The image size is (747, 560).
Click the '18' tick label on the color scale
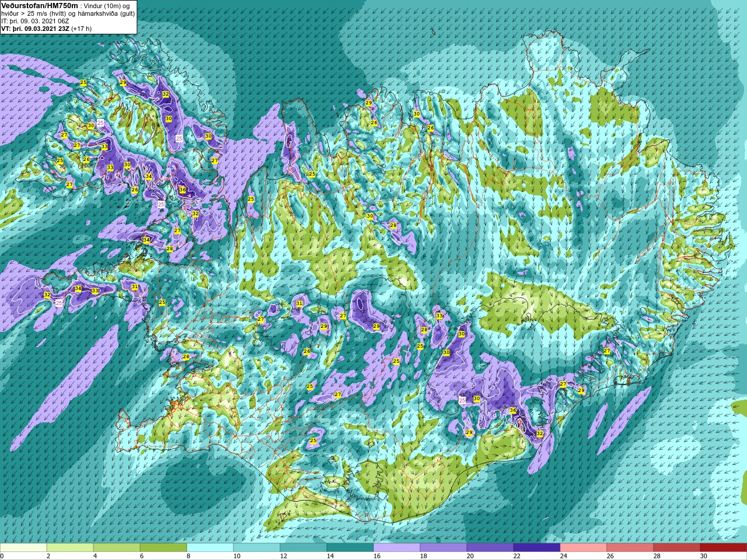pyautogui.click(x=424, y=556)
